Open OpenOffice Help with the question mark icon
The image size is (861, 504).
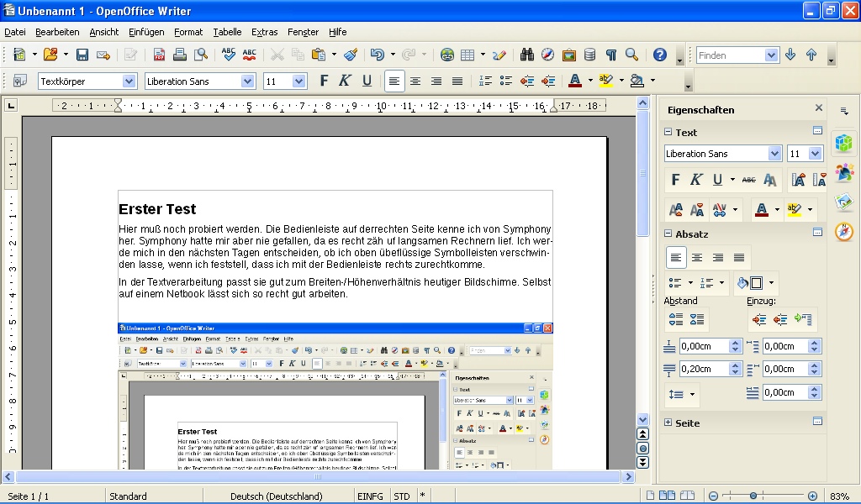pos(659,55)
